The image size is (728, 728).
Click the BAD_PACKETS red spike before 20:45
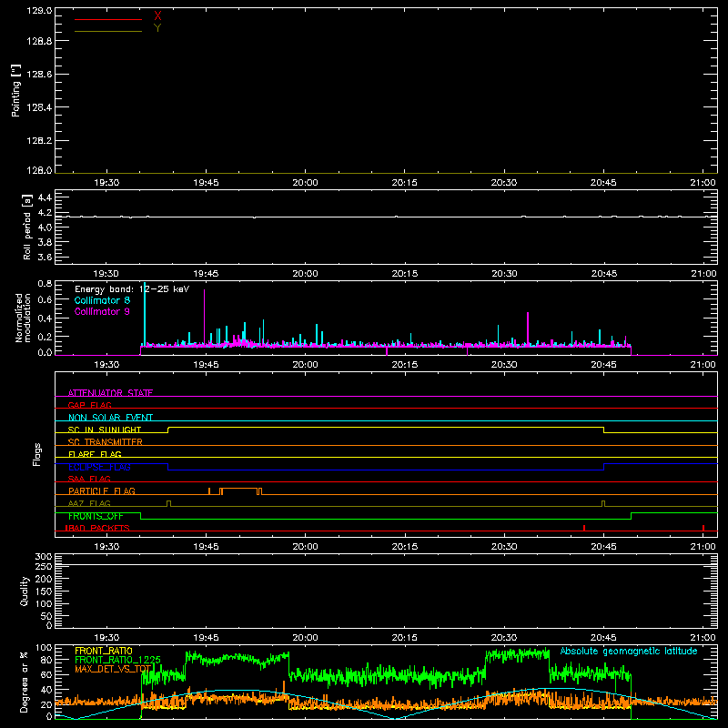click(x=584, y=528)
